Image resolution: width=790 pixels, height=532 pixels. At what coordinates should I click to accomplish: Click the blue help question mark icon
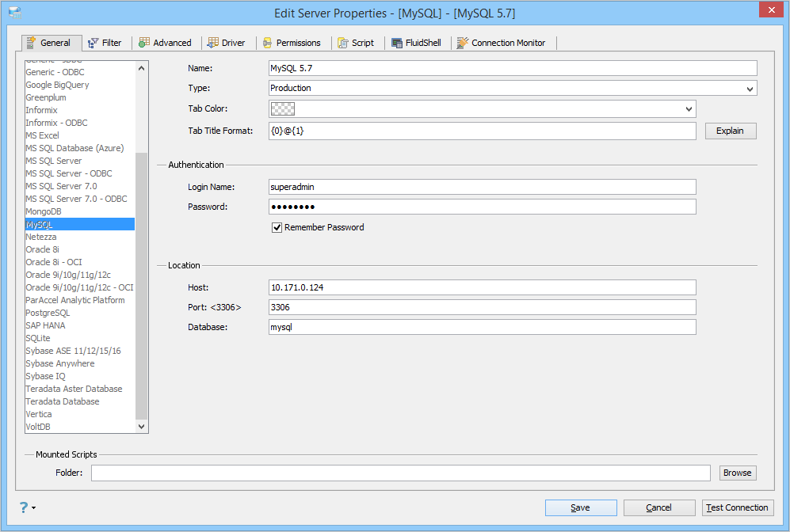tap(24, 507)
